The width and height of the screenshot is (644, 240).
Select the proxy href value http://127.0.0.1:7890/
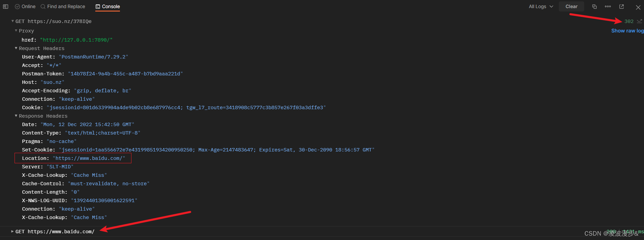(76, 40)
